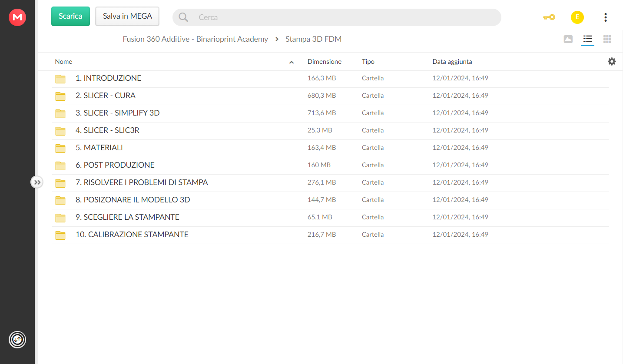Click the Cerca search field
This screenshot has height=364, width=623.
[337, 17]
